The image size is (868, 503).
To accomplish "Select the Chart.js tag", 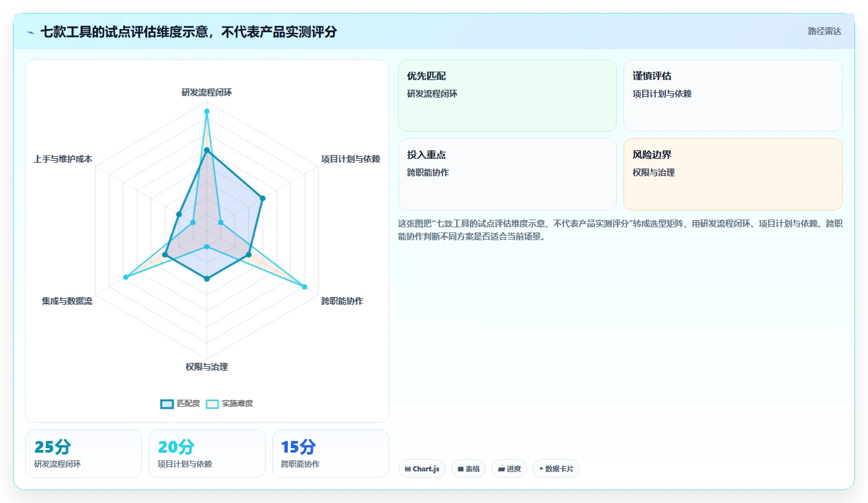I will point(422,469).
